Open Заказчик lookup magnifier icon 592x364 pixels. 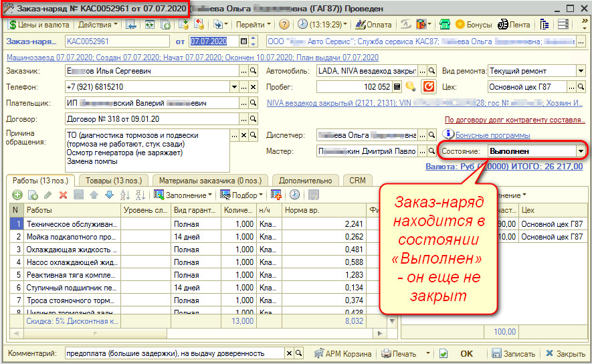click(254, 71)
